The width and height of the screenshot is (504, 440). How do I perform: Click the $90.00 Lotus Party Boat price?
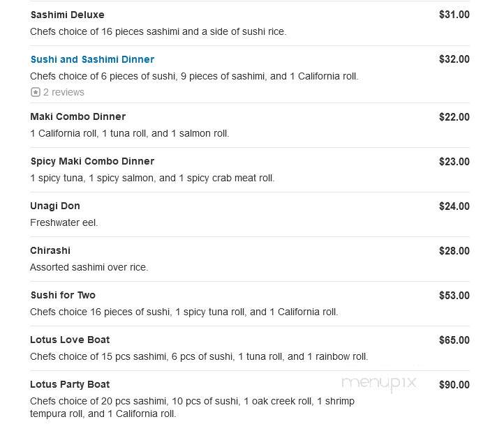[454, 385]
